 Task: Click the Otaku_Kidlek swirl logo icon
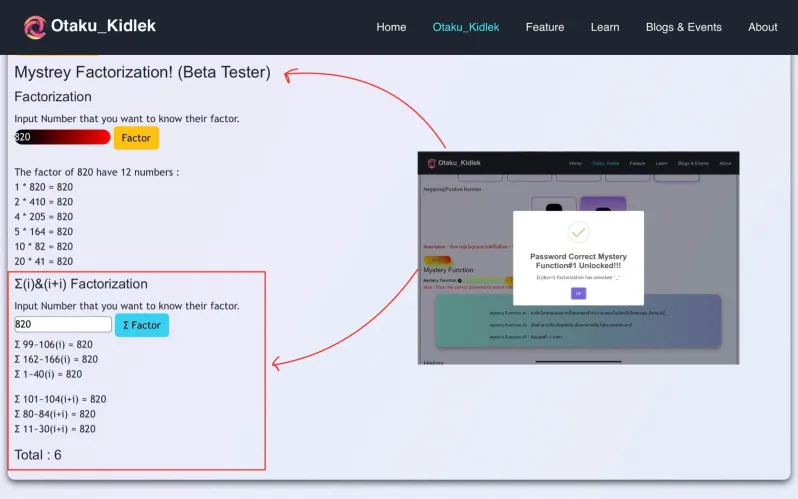pos(35,27)
